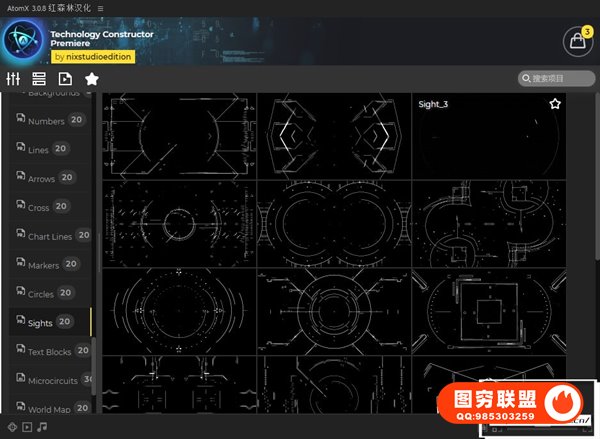Open the World Map category
600x439 pixels.
pyautogui.click(x=47, y=409)
